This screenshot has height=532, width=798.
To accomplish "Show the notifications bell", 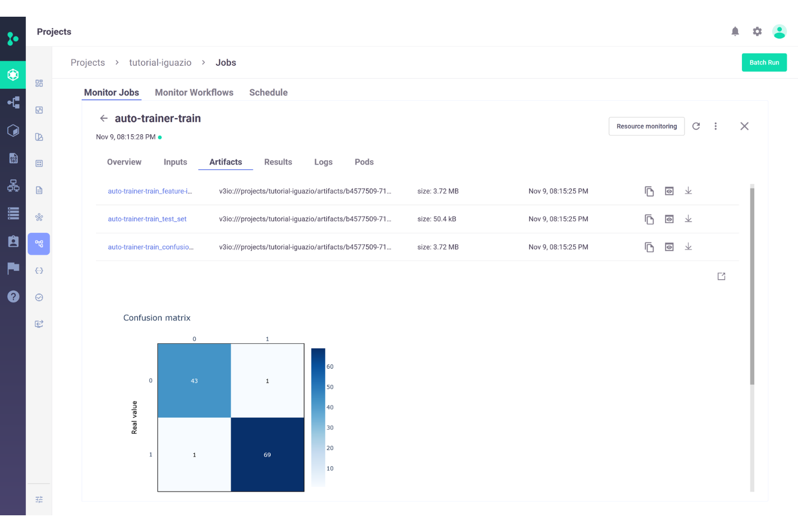I will pos(735,31).
